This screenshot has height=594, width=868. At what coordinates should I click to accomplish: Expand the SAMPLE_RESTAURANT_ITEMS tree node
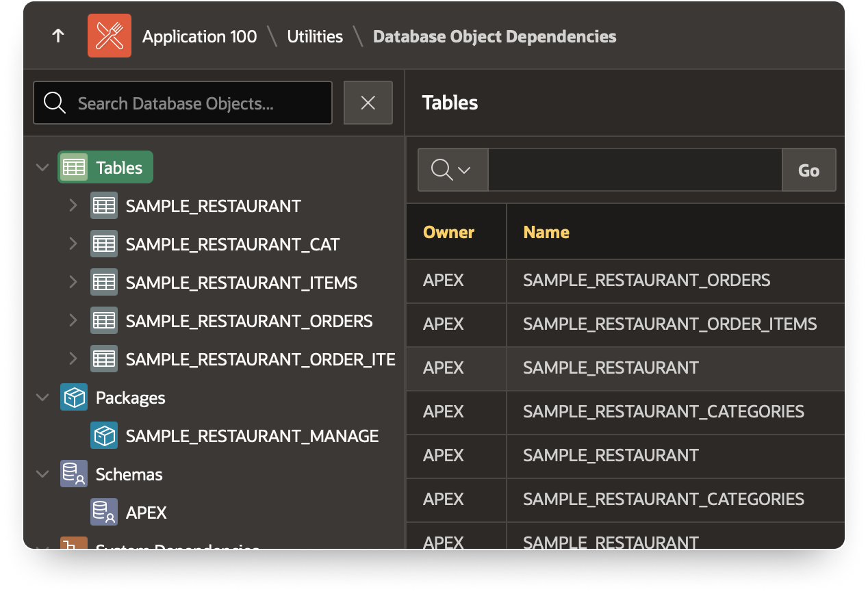73,282
